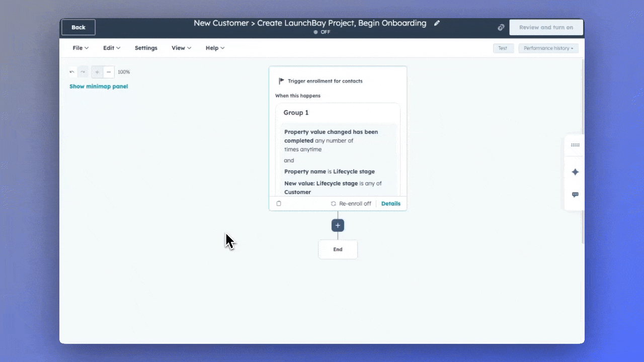Select the Group 1 heading
644x362 pixels.
(296, 113)
